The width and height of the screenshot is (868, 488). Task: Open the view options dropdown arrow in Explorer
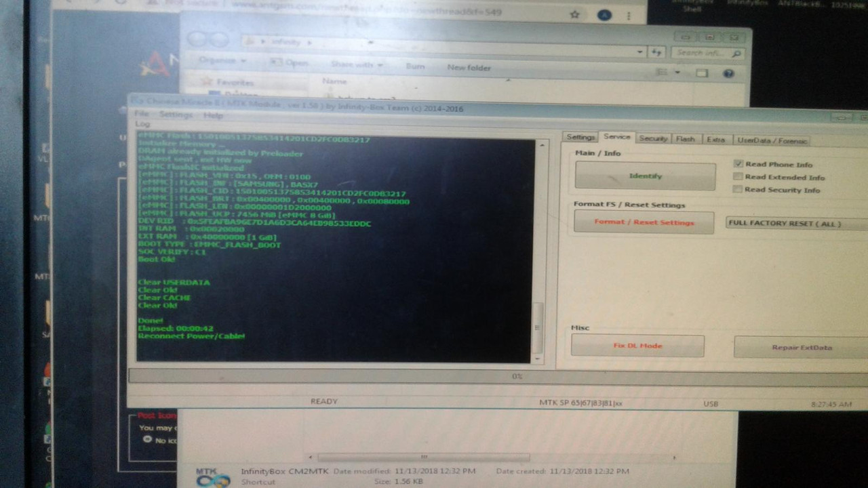(x=677, y=72)
